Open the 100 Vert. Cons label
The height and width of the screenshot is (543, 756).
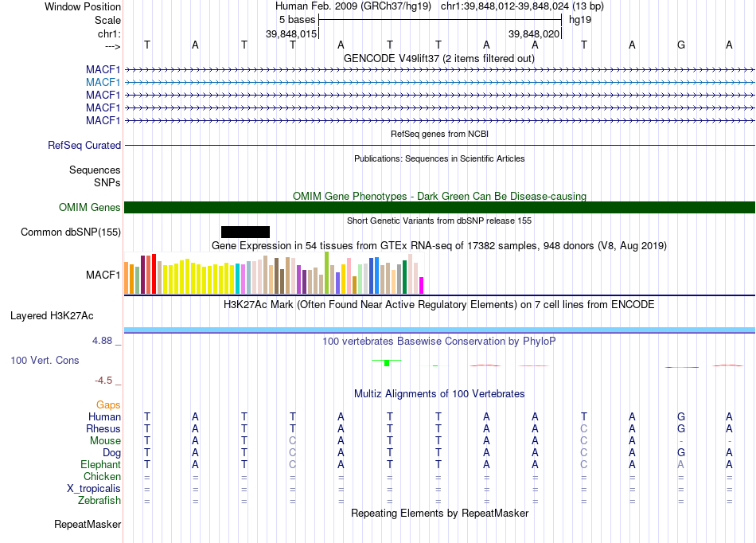(45, 360)
